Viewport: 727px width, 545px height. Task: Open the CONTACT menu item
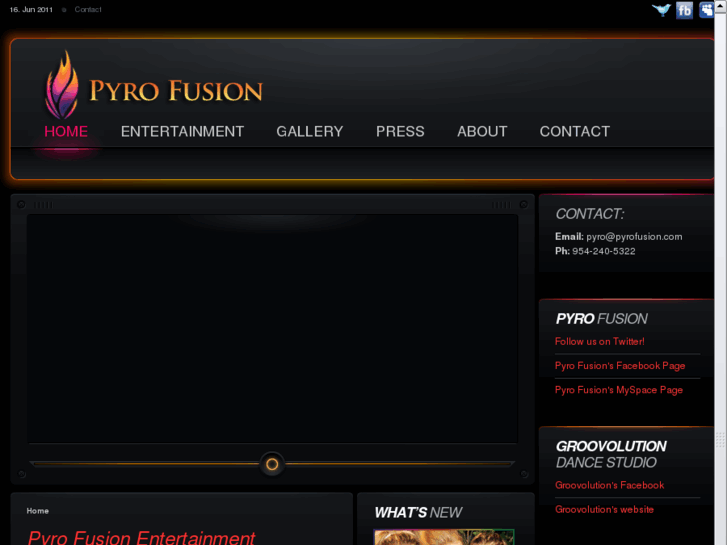(574, 132)
